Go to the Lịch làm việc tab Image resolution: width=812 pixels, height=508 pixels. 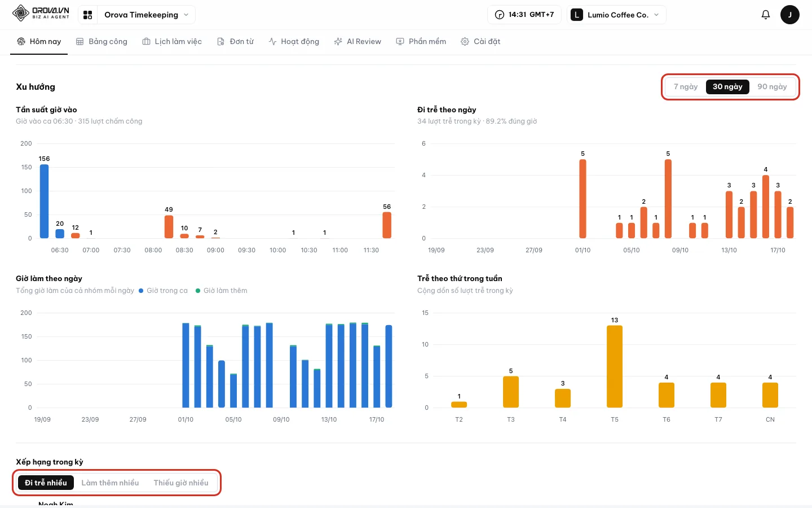[x=172, y=42]
